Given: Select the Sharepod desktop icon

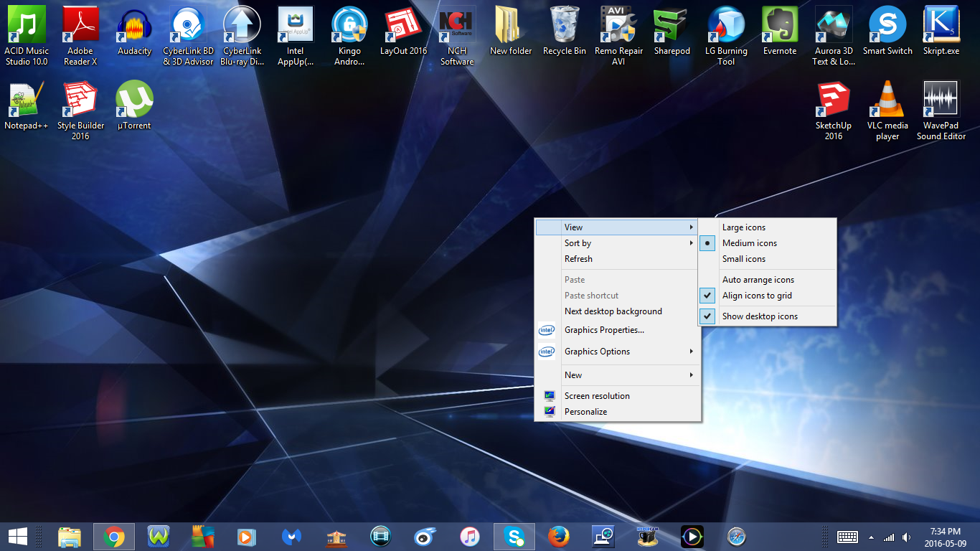Looking at the screenshot, I should click(672, 32).
